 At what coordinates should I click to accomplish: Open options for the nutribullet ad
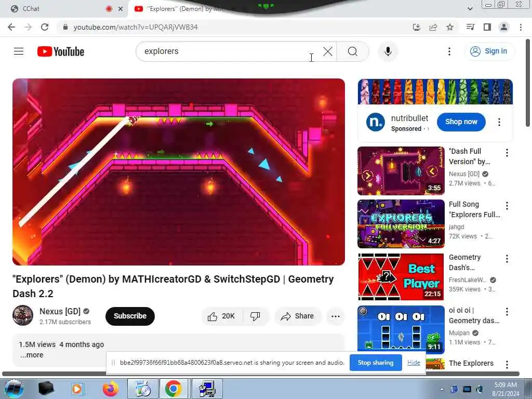pyautogui.click(x=499, y=122)
